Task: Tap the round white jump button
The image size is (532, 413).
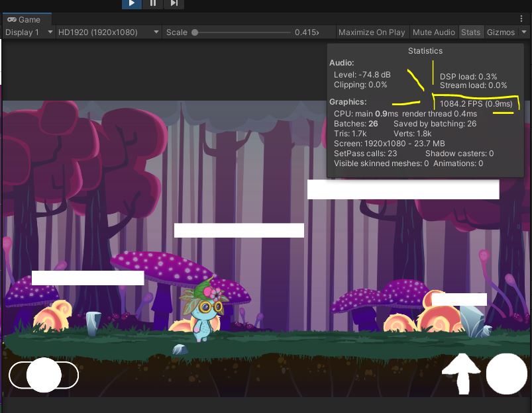Action: (506, 374)
